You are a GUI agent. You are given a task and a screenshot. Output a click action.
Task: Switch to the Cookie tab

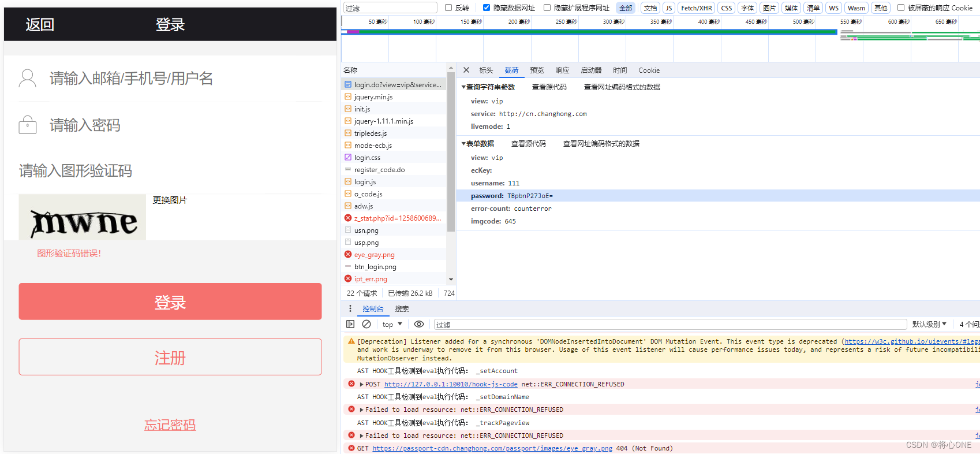coord(649,70)
